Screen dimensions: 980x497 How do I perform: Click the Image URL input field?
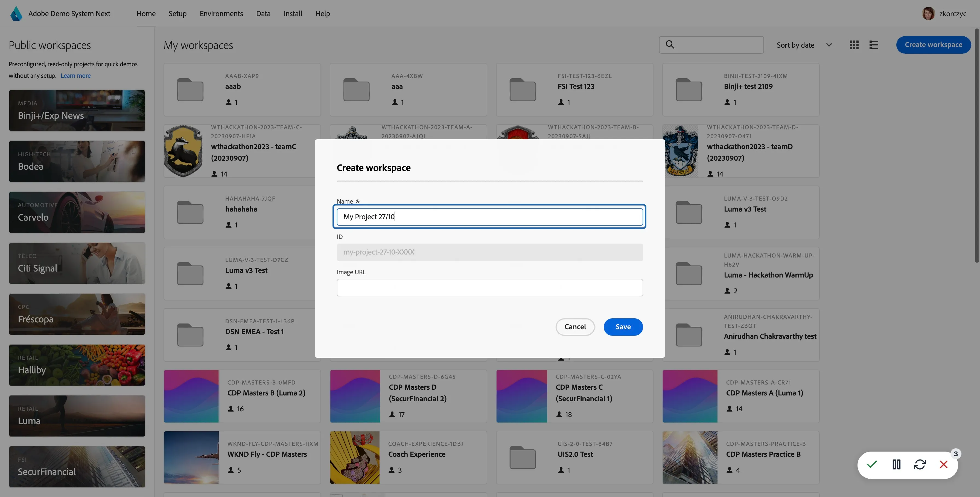coord(490,288)
